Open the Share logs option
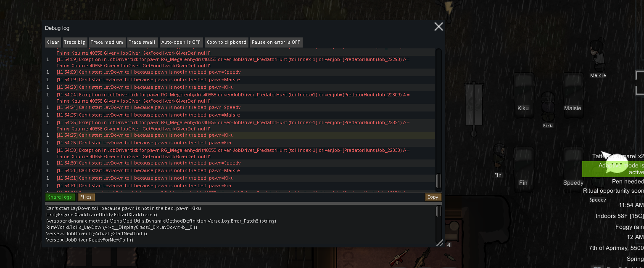Image resolution: width=644 pixels, height=268 pixels. (60, 197)
